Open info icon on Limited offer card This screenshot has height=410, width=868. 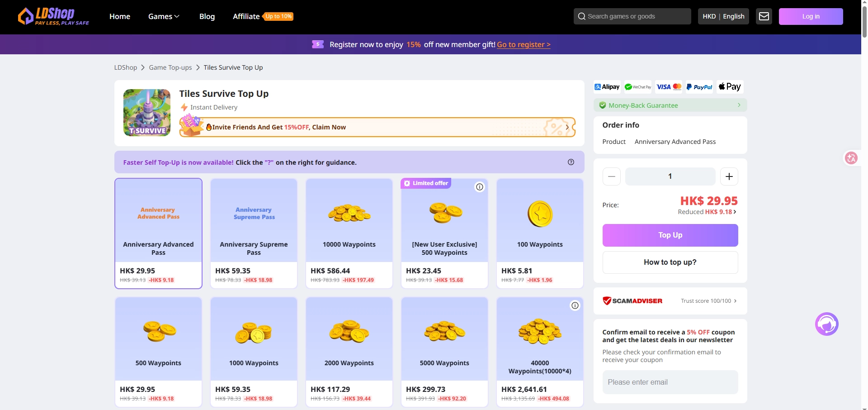tap(480, 187)
